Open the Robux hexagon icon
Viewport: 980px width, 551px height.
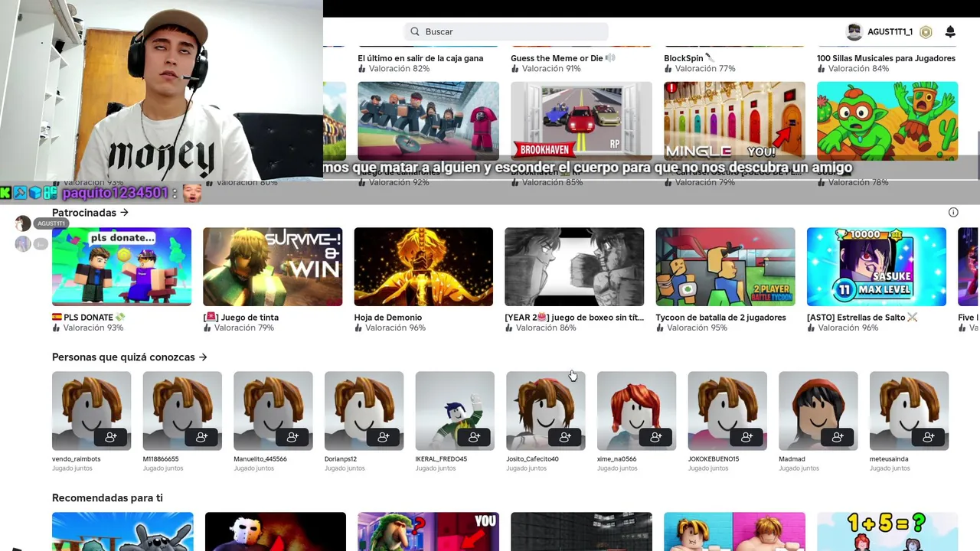[926, 32]
